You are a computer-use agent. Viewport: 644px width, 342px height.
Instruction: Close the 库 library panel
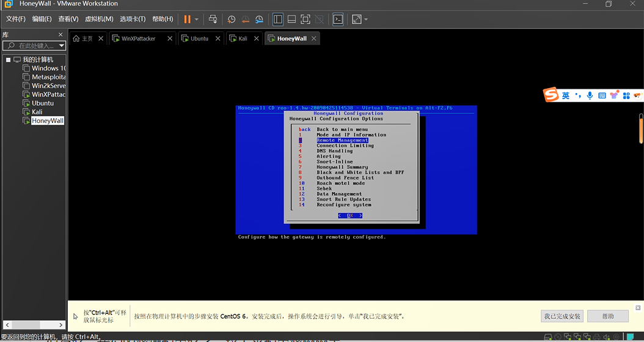[60, 34]
